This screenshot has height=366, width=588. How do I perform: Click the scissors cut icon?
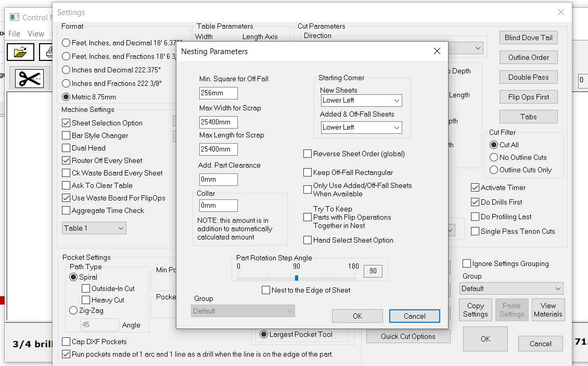click(x=30, y=78)
